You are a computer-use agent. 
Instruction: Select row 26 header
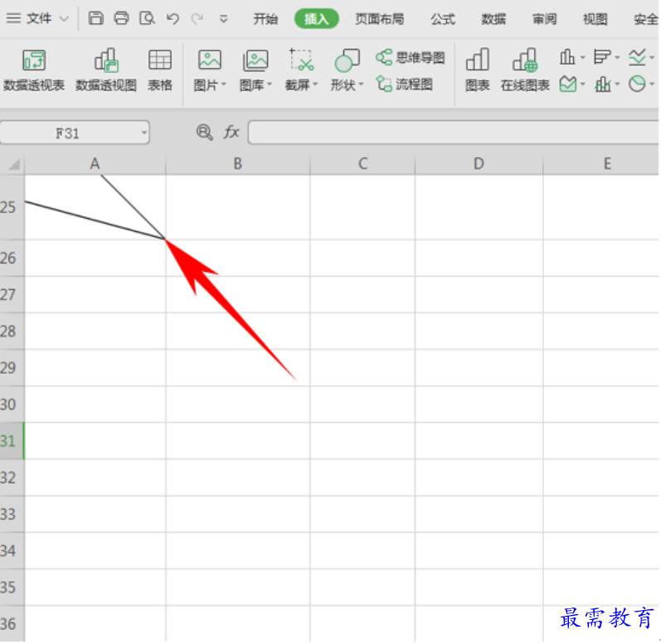pos(12,259)
